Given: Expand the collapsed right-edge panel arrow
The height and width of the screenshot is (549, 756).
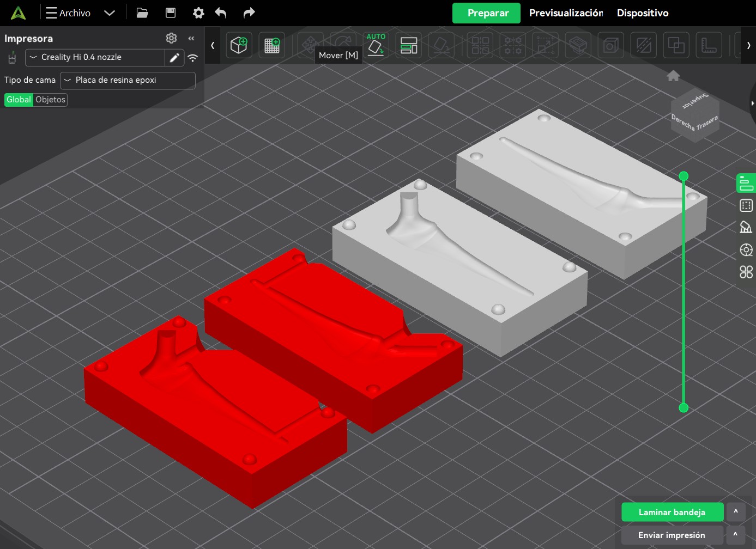Looking at the screenshot, I should coord(752,103).
